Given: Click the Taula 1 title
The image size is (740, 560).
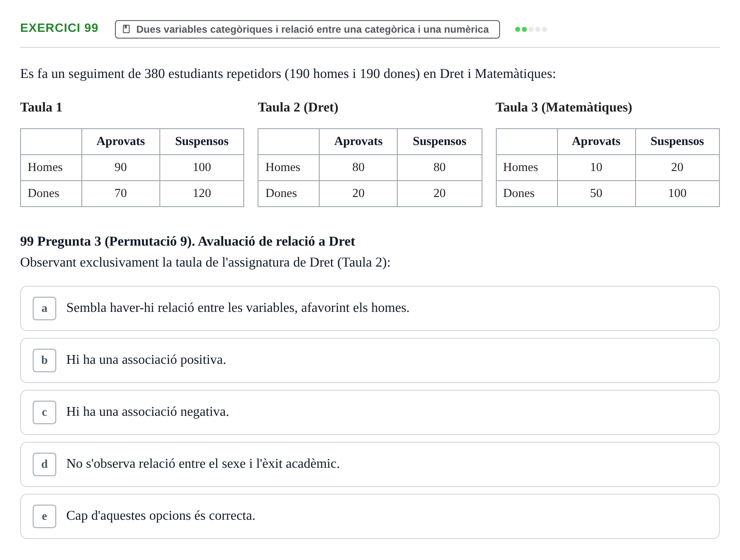Looking at the screenshot, I should (41, 107).
